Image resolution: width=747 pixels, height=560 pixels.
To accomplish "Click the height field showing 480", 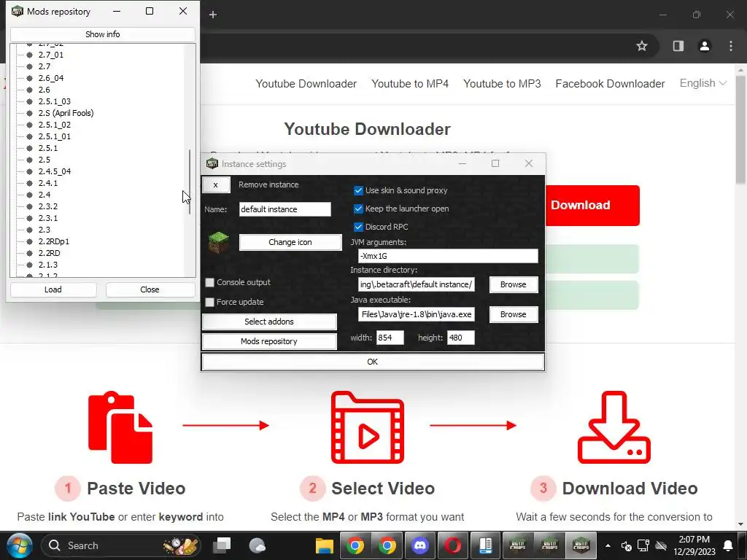I will coord(461,338).
